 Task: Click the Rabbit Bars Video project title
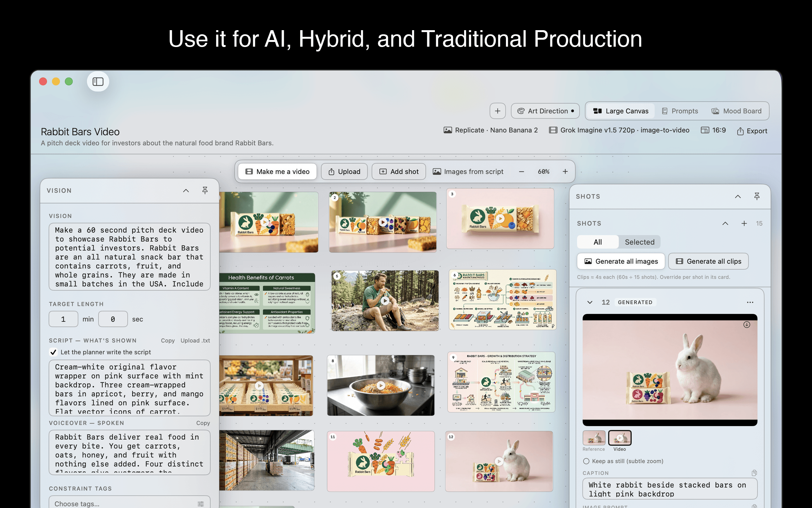pos(80,132)
